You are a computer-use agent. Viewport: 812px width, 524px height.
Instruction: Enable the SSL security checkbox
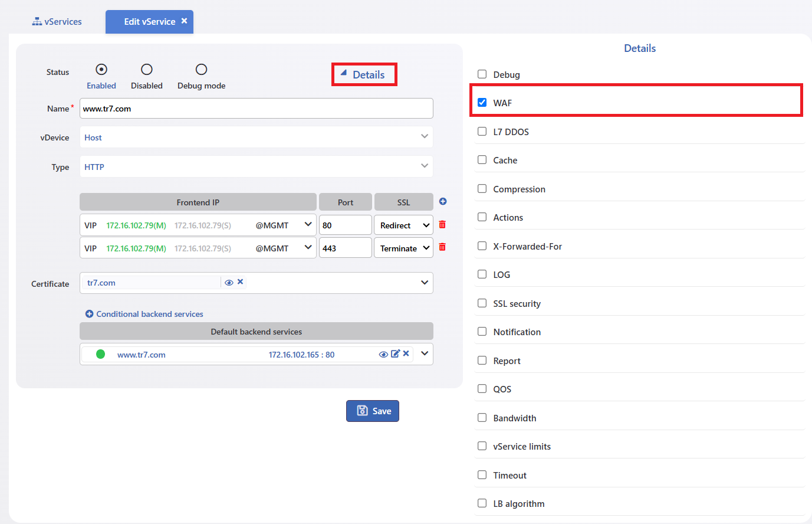tap(482, 303)
